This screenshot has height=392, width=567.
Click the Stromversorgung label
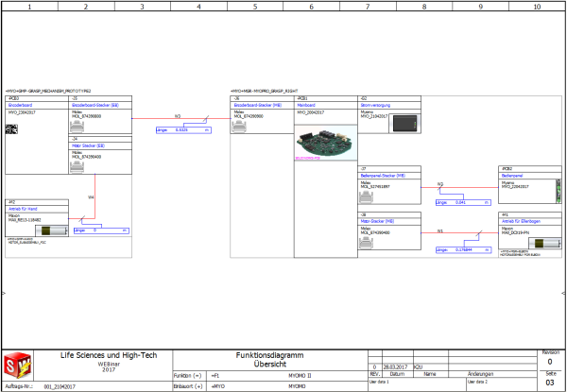pos(375,105)
